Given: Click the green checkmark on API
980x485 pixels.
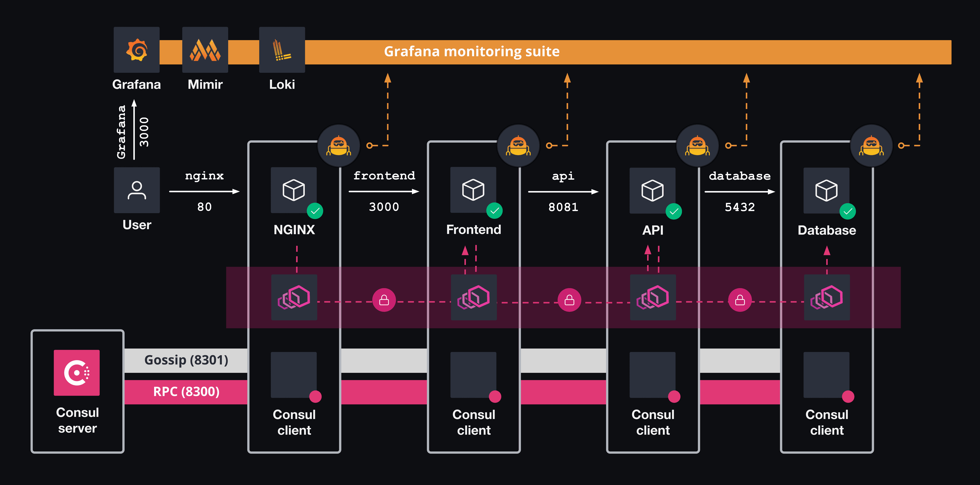Looking at the screenshot, I should 674,212.
